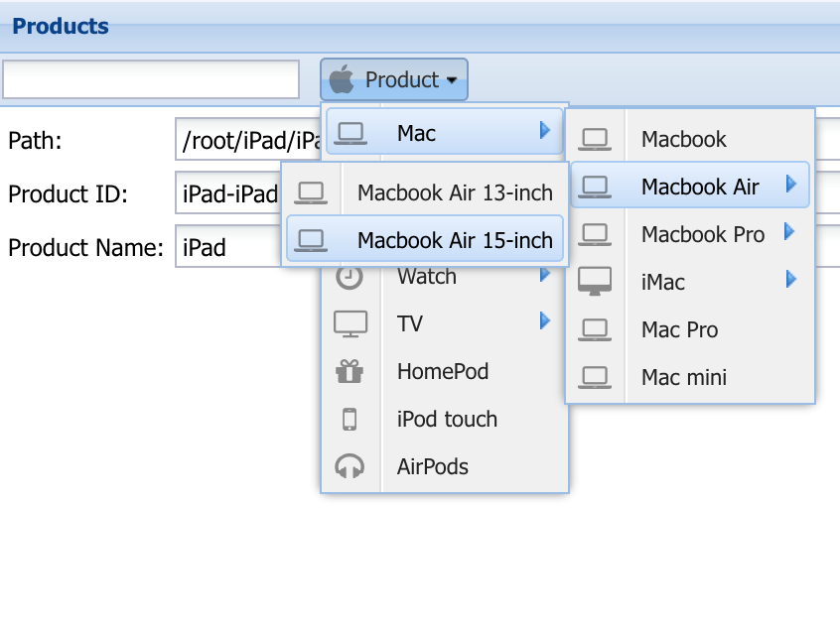Select Macbook Air 15-inch menu item
The width and height of the screenshot is (840, 633).
coord(425,239)
